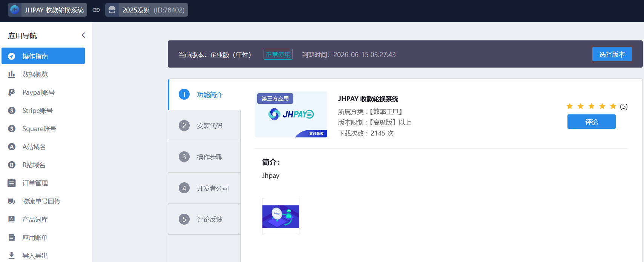Open 操作指南 in the sidebar

coord(43,56)
